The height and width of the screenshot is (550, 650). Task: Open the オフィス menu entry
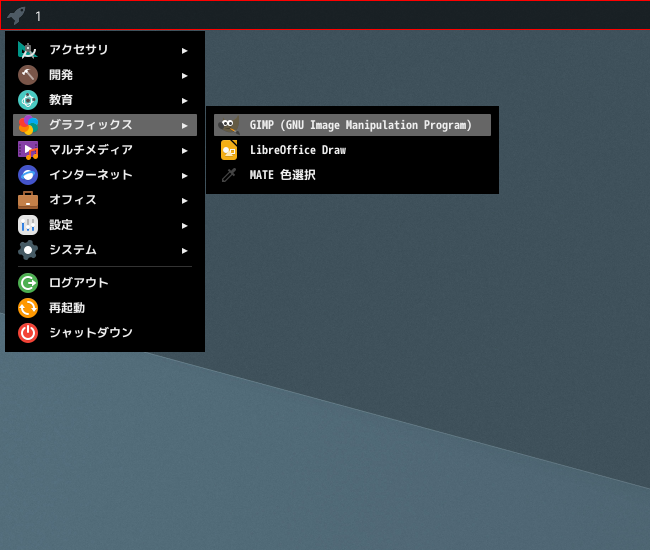[x=105, y=200]
